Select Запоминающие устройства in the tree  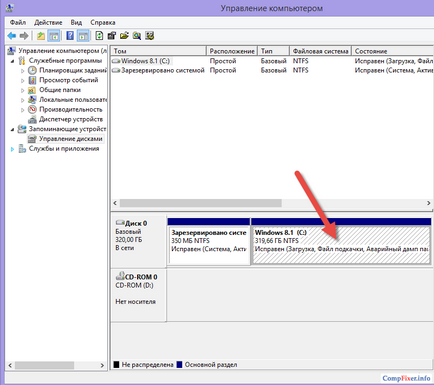tap(67, 129)
